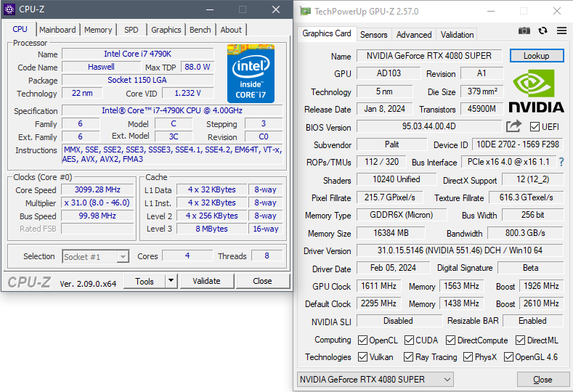The image size is (573, 392).
Task: Toggle the DirectML checkbox
Action: coord(520,340)
